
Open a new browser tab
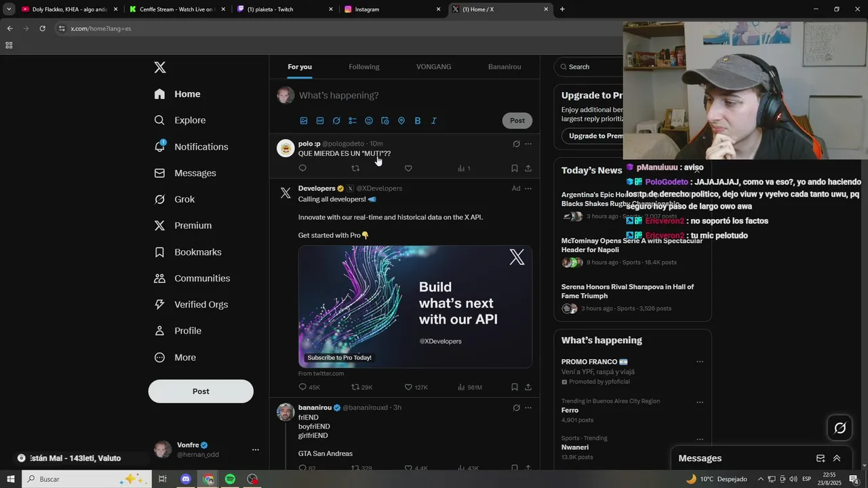pos(562,9)
